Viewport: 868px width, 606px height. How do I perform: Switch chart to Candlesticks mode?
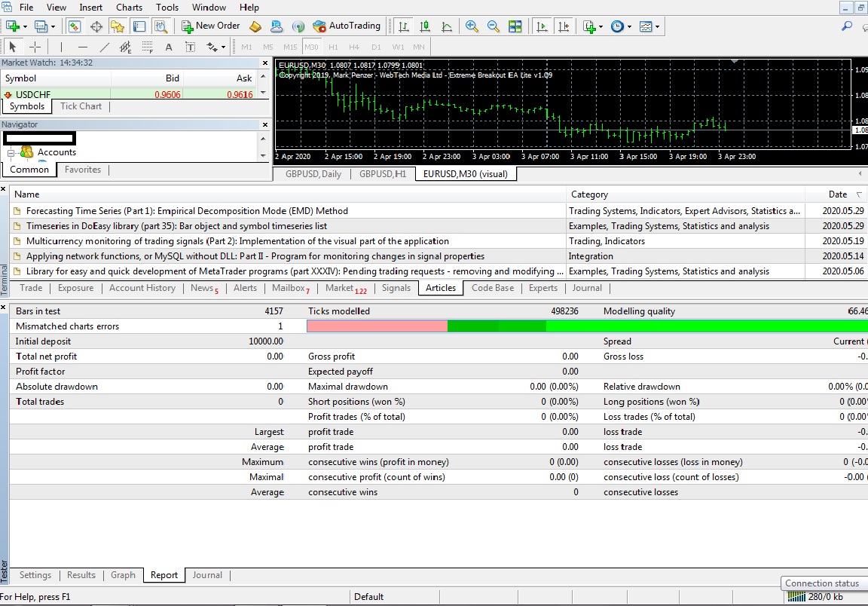(x=425, y=26)
